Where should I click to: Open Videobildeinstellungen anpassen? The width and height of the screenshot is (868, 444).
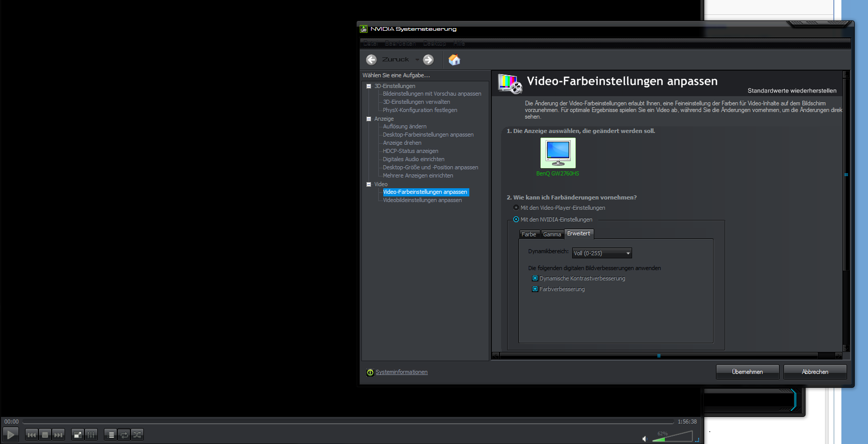(422, 200)
